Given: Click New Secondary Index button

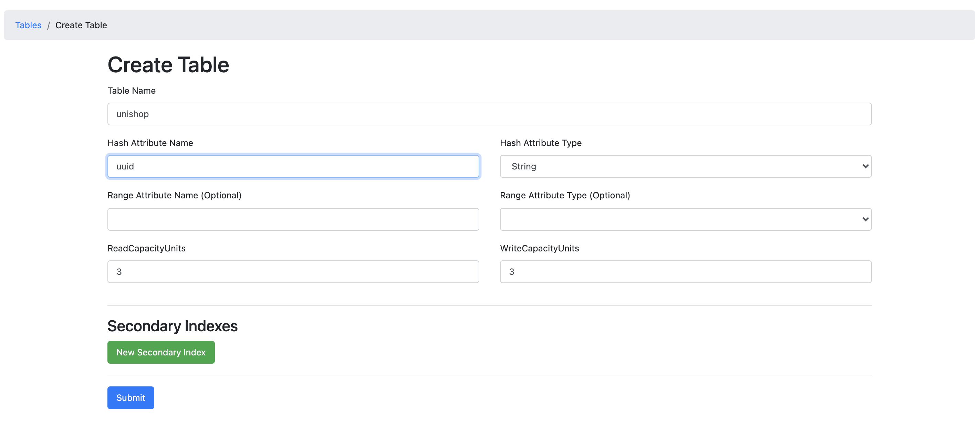Looking at the screenshot, I should click(161, 352).
